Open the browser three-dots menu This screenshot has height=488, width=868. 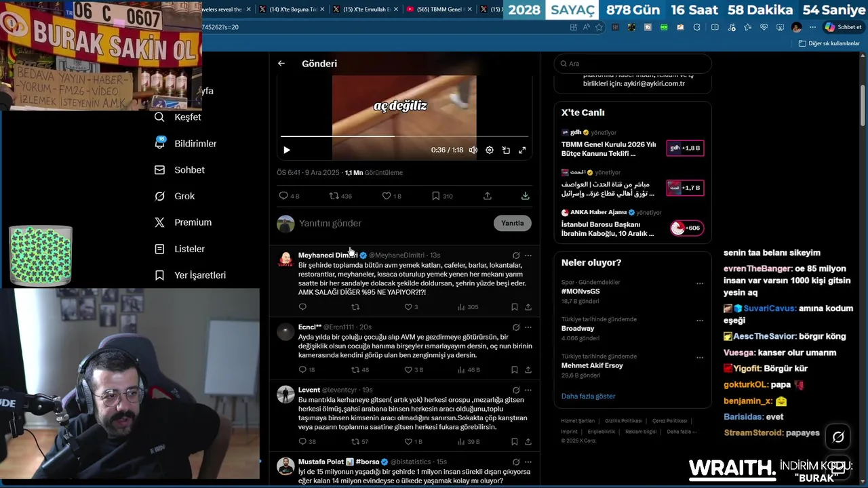(x=812, y=27)
